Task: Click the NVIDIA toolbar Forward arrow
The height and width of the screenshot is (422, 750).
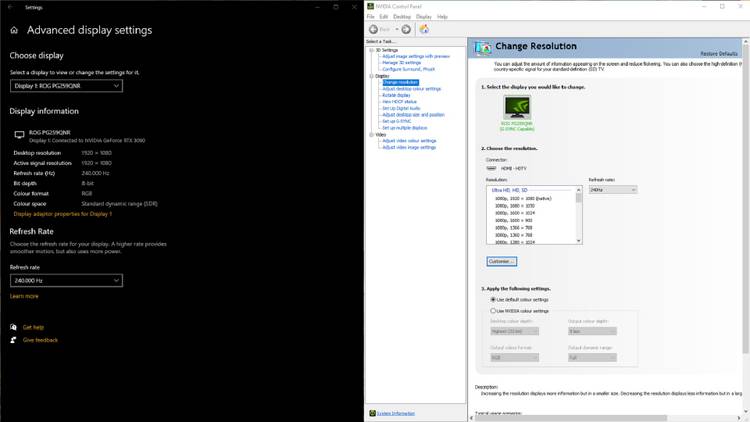Action: pos(406,29)
